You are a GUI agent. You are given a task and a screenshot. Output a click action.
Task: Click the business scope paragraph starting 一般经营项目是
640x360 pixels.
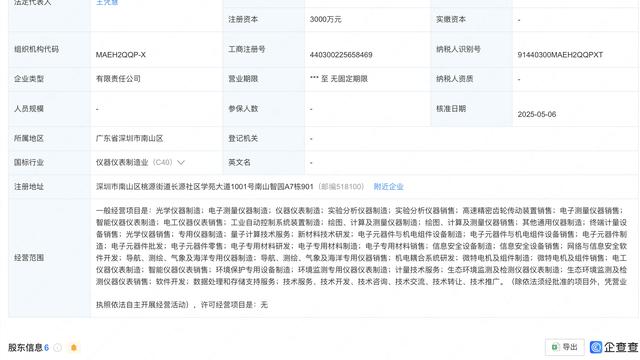point(361,258)
